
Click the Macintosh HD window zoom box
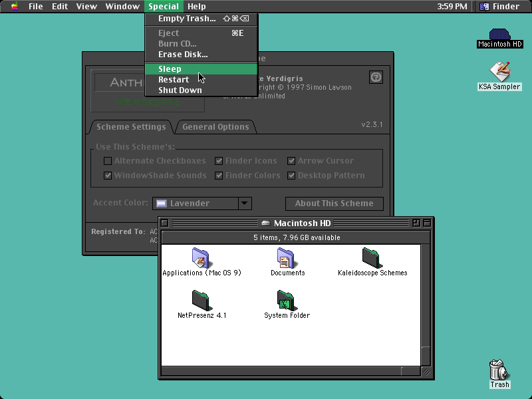coord(416,223)
